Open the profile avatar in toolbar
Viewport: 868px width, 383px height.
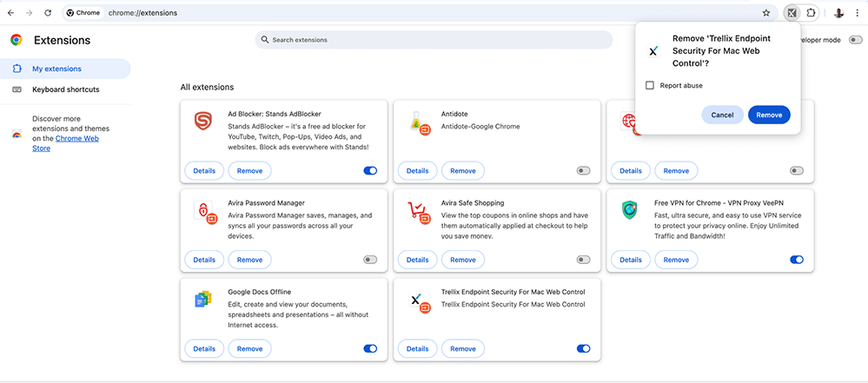click(839, 13)
